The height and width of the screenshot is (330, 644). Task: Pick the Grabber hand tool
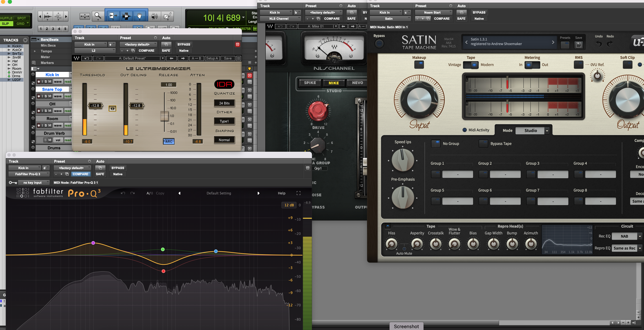pos(139,16)
